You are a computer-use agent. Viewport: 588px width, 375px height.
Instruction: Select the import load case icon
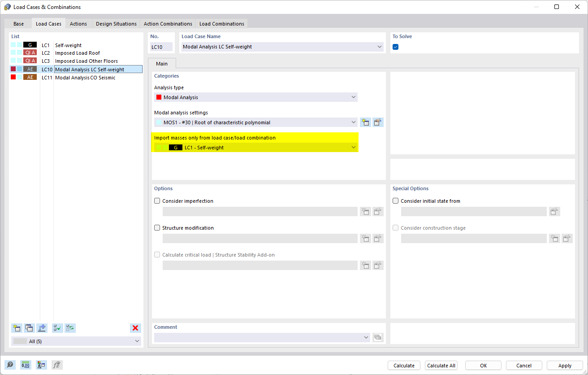tap(42, 328)
